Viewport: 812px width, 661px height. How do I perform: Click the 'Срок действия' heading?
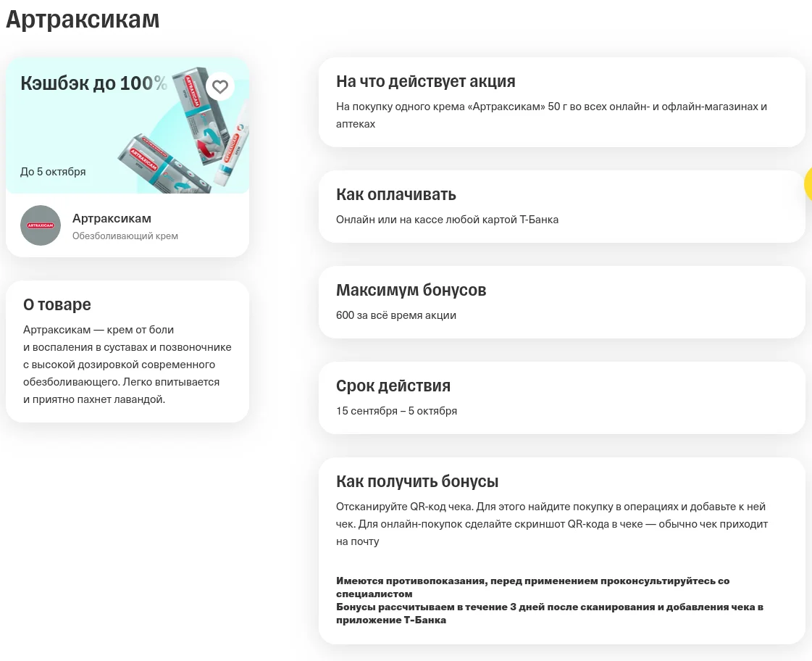(393, 386)
